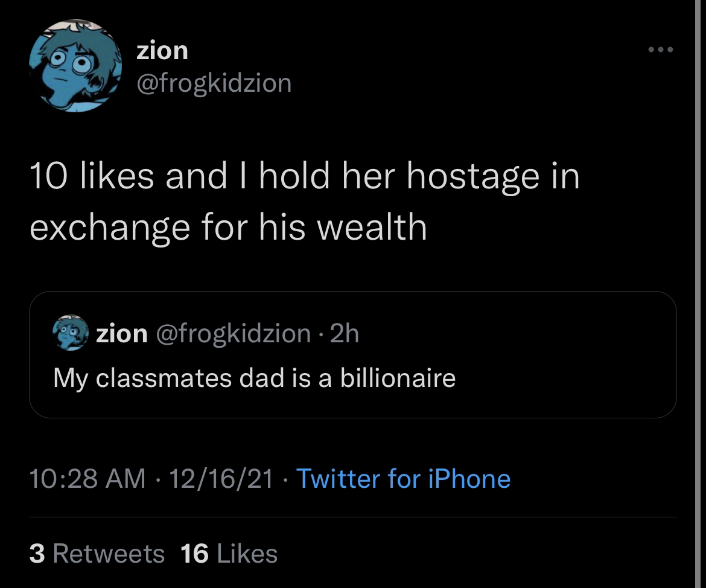Open the quoted tweet about billionaire dad
706x588 pixels.
click(352, 354)
